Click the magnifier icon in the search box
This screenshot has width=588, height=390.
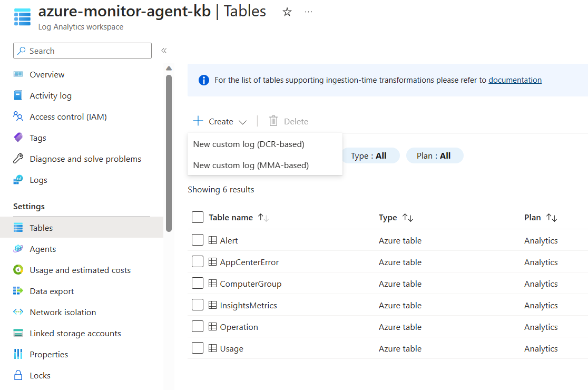(x=22, y=51)
